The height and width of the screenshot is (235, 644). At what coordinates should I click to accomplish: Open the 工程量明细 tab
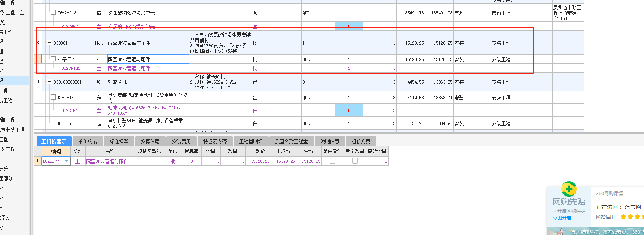[x=251, y=141]
